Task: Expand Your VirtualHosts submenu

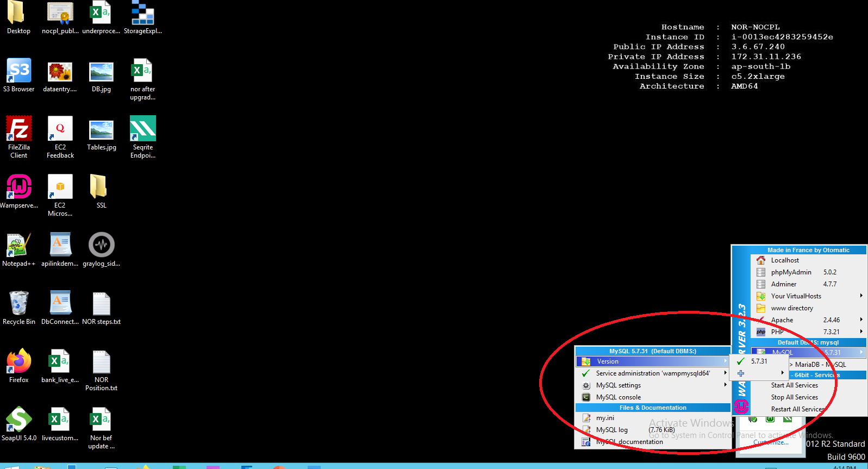Action: point(808,296)
